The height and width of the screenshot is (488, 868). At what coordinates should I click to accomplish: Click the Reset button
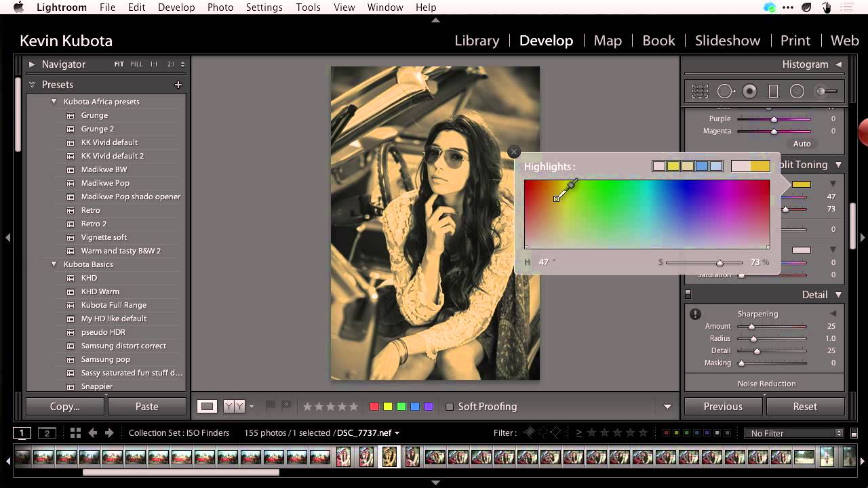point(805,407)
